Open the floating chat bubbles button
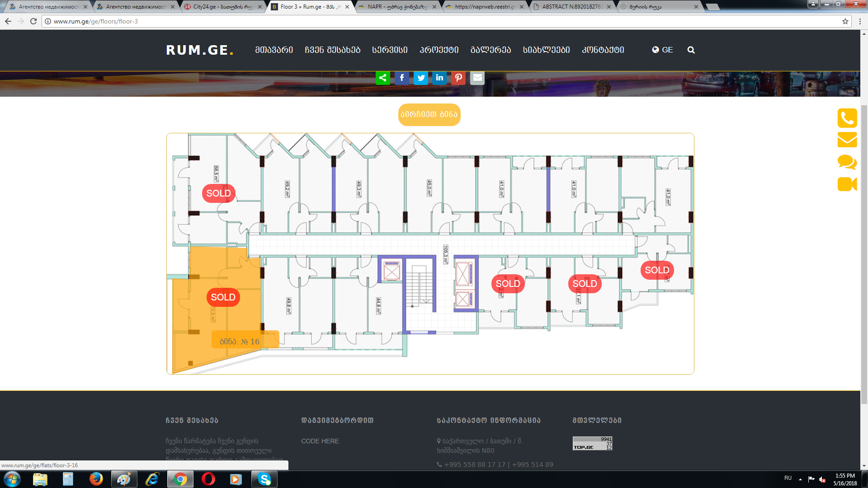Image resolution: width=868 pixels, height=488 pixels. [847, 162]
